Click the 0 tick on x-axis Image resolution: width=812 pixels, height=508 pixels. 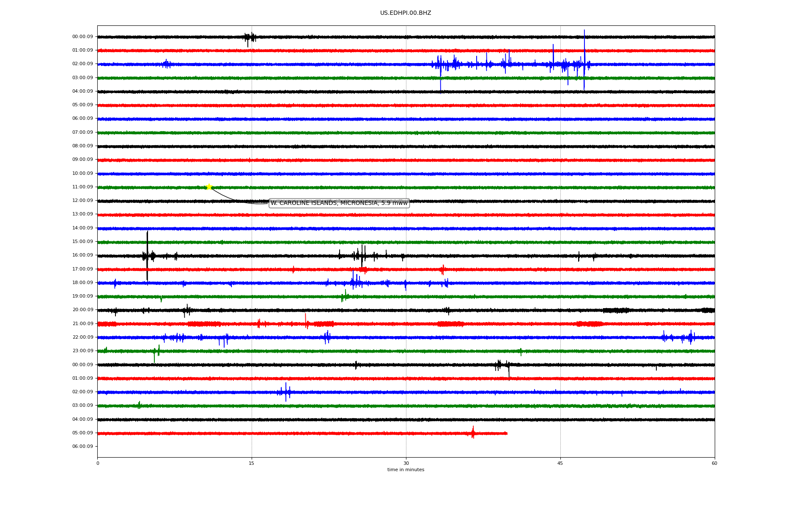[x=98, y=463]
